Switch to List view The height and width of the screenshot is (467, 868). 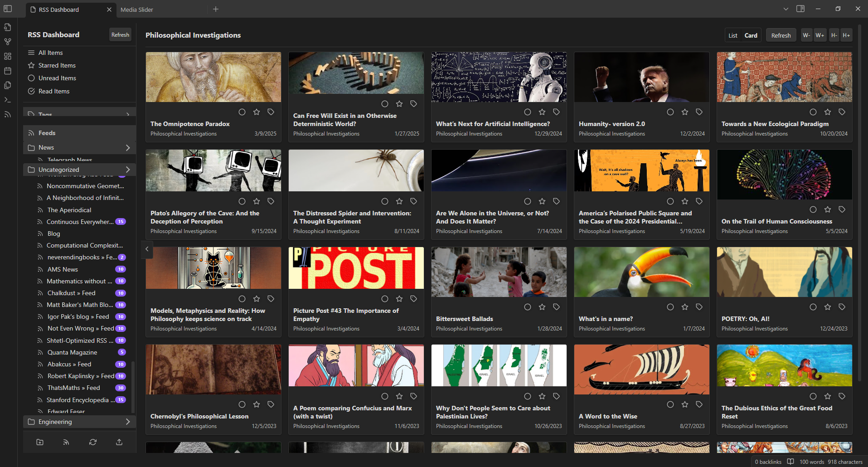point(732,35)
